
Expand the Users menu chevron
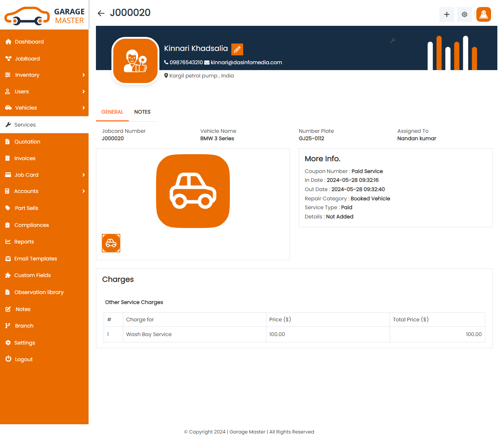click(83, 91)
